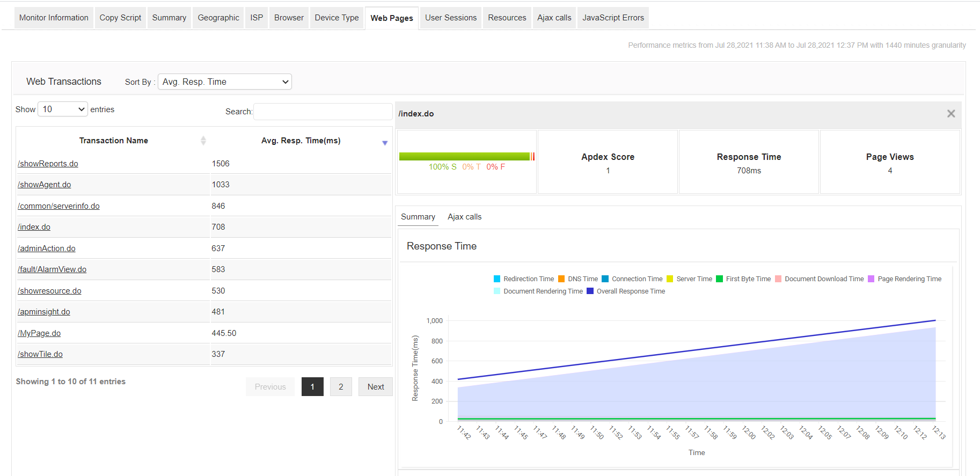Click Page Rendering Time legend swatch
The width and height of the screenshot is (980, 476).
871,279
